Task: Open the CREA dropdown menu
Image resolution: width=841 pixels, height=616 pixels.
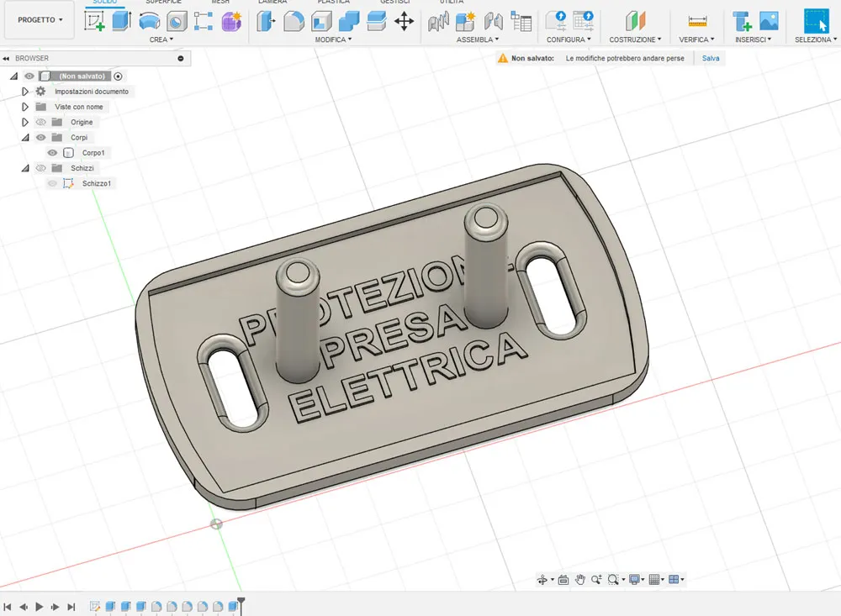Action: click(x=161, y=39)
